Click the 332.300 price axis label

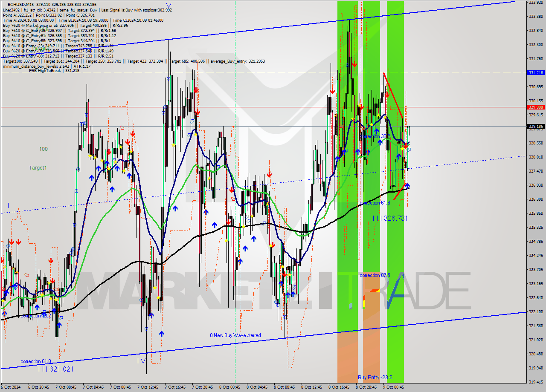click(x=536, y=44)
